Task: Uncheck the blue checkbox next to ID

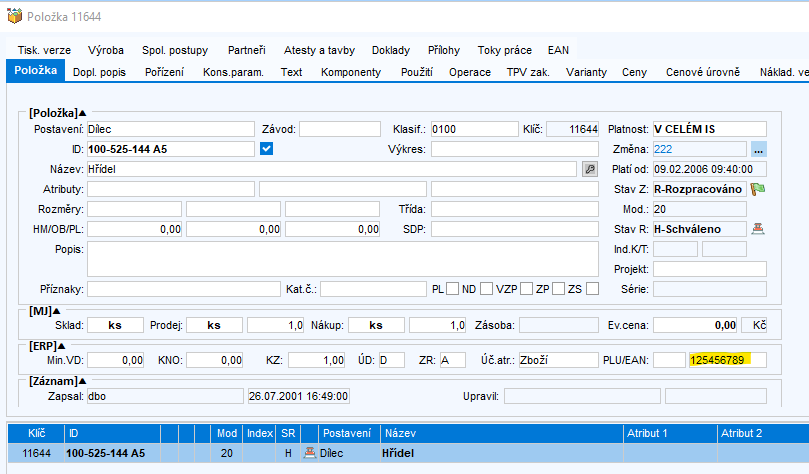Action: click(x=266, y=149)
